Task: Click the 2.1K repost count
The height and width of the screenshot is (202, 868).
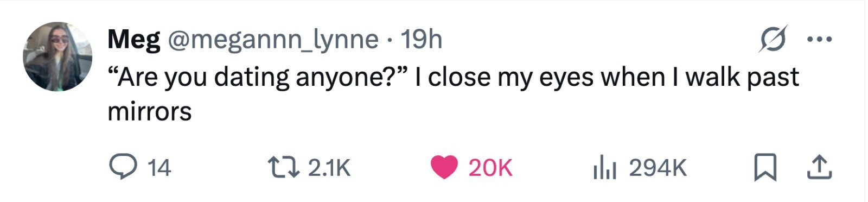Action: (x=329, y=168)
